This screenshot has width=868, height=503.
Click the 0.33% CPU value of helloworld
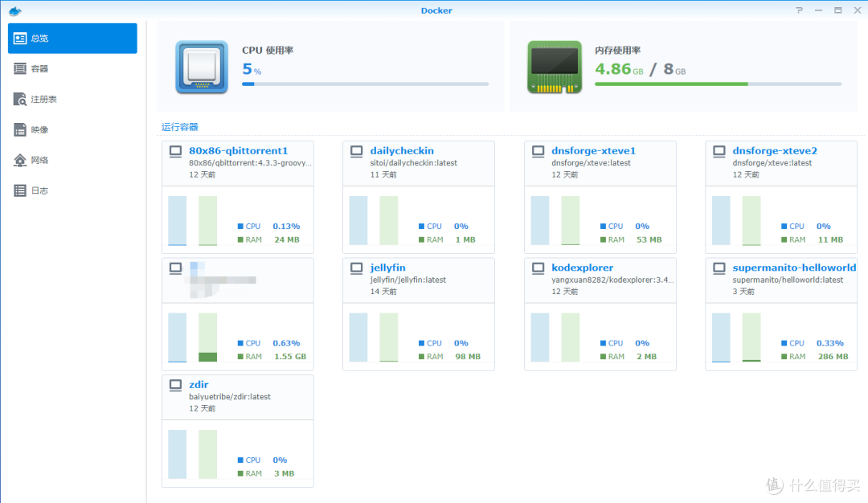coord(829,343)
